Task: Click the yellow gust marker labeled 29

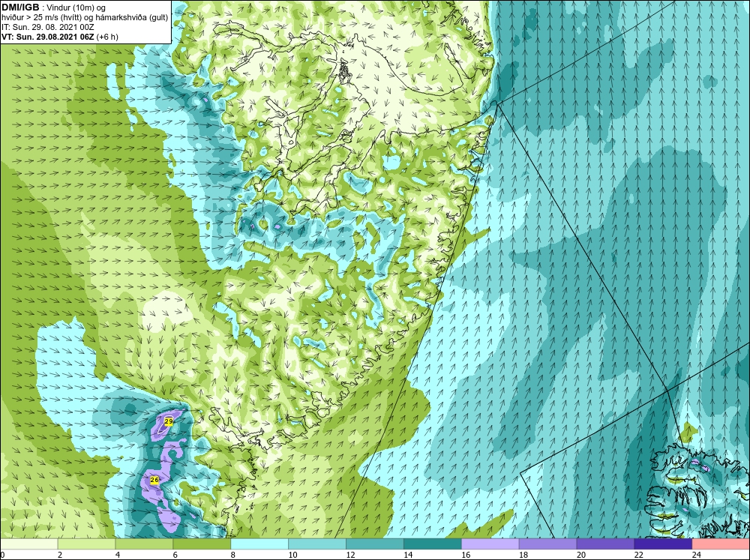Action: point(168,421)
